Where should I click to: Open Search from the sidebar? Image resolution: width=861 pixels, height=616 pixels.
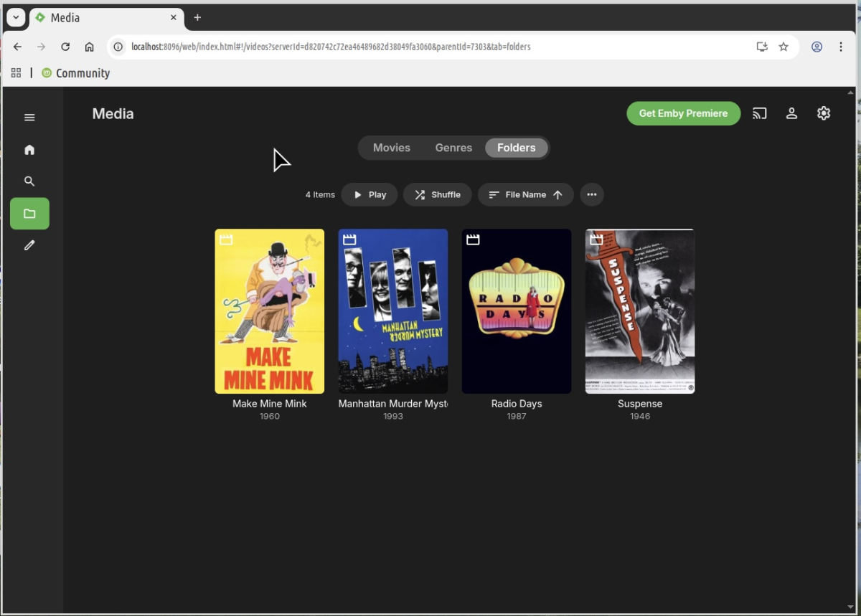point(29,181)
